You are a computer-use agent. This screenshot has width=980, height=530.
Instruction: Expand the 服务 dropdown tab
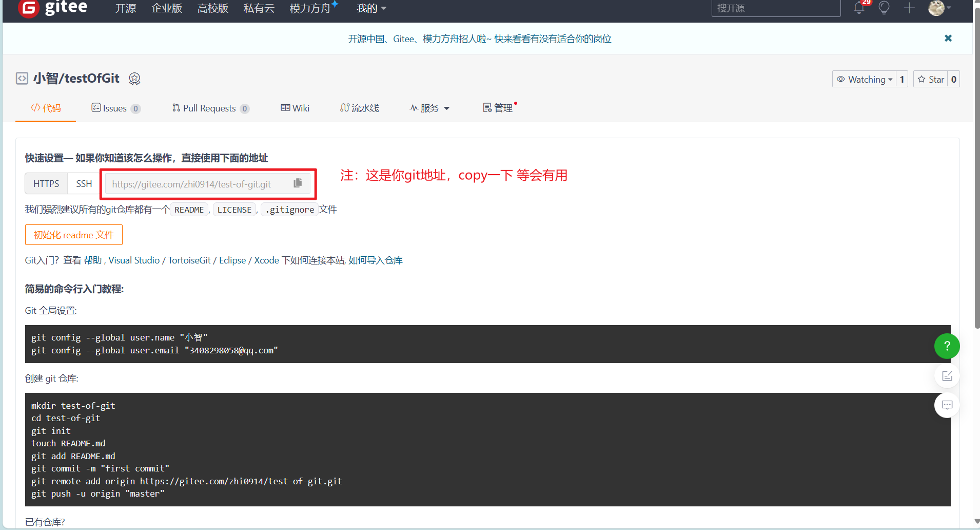coord(429,108)
